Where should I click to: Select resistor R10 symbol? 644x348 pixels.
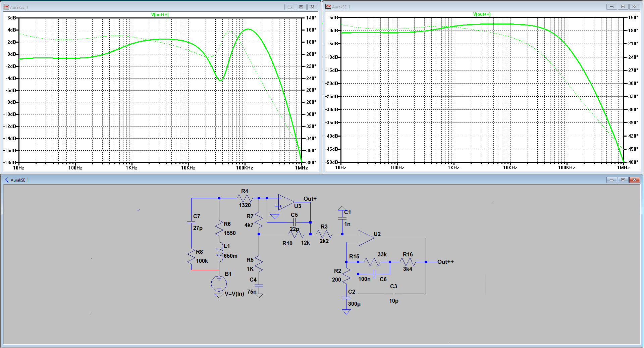(x=297, y=234)
